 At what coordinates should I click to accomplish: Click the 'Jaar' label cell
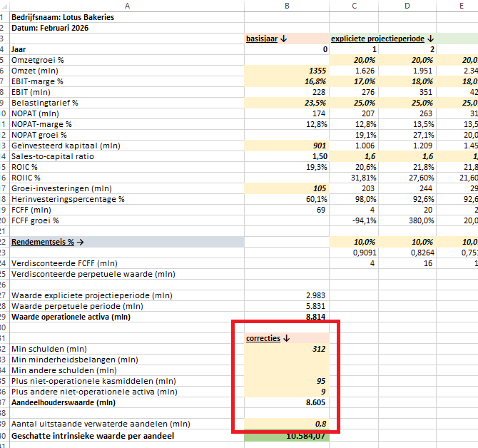(x=127, y=49)
